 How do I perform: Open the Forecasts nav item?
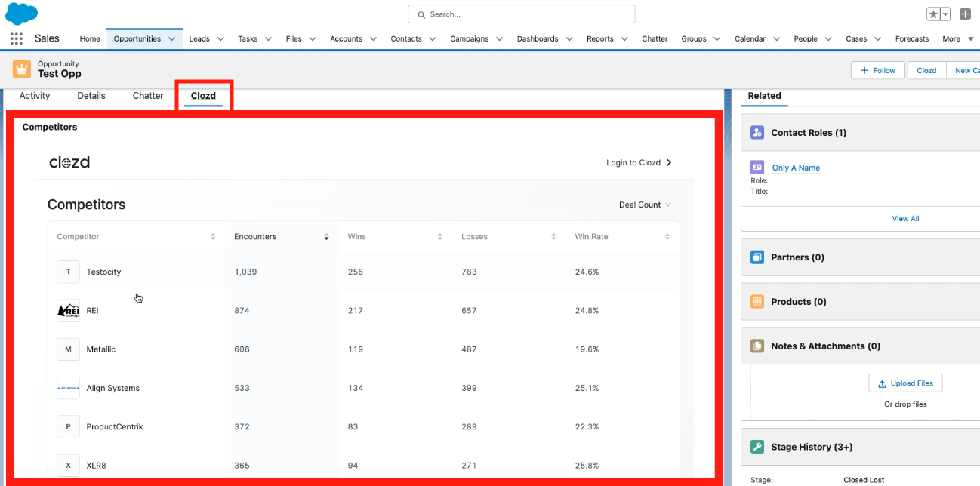pyautogui.click(x=912, y=38)
